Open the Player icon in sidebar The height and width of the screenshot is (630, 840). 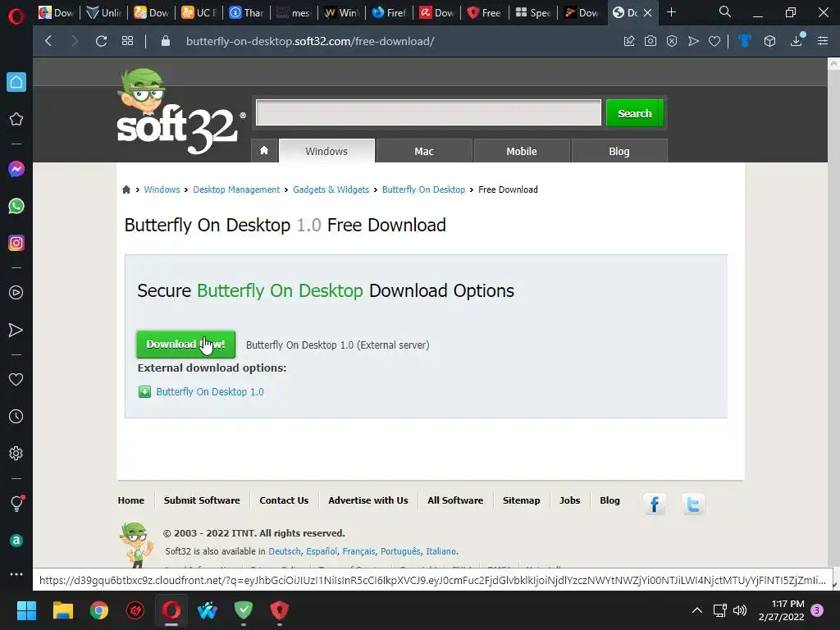coord(16,293)
